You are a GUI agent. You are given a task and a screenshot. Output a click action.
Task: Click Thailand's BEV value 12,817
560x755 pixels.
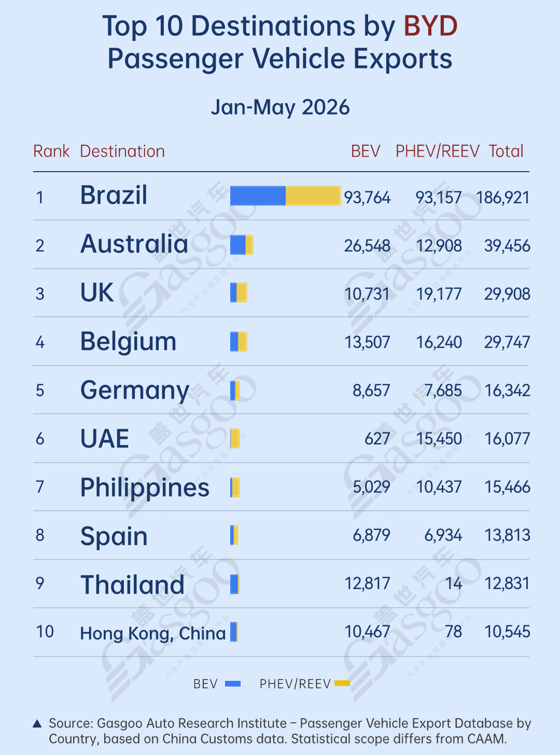[x=367, y=583]
